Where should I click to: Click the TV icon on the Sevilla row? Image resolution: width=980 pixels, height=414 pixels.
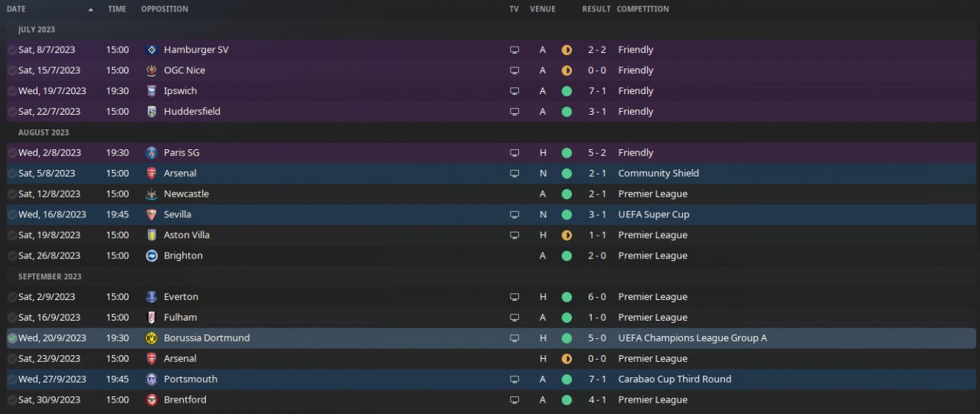(514, 215)
